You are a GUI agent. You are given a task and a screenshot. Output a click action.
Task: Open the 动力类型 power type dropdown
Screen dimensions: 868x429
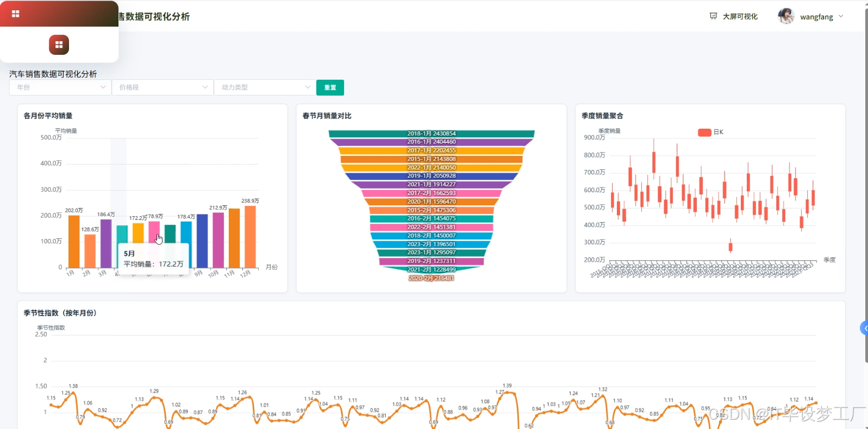click(x=265, y=87)
